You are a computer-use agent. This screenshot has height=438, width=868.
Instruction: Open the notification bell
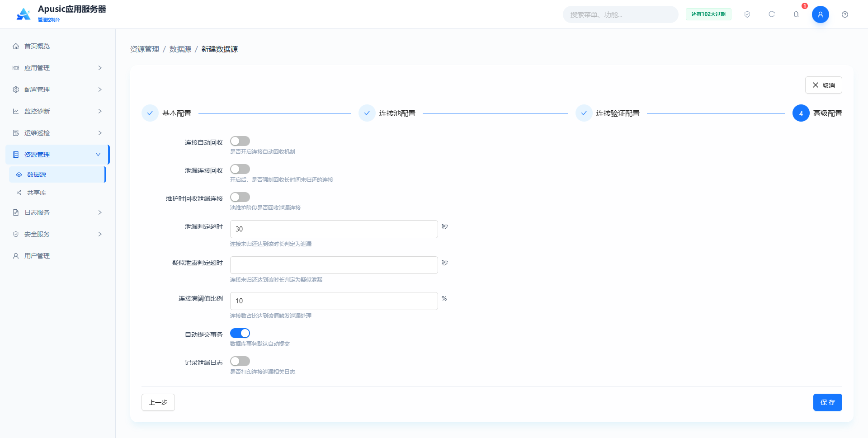click(x=796, y=14)
